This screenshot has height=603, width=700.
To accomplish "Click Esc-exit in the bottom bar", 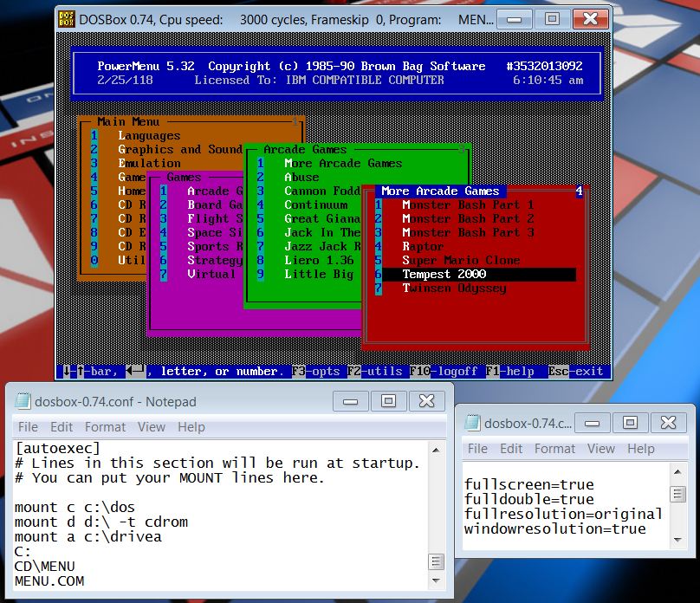I will coord(575,372).
